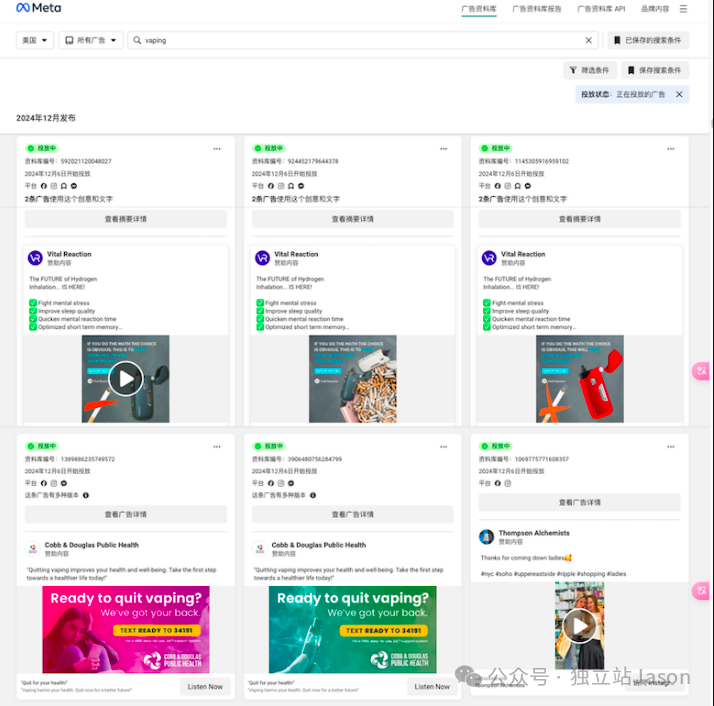Click 查看广告详情 on ad 1389886235749572

click(126, 514)
